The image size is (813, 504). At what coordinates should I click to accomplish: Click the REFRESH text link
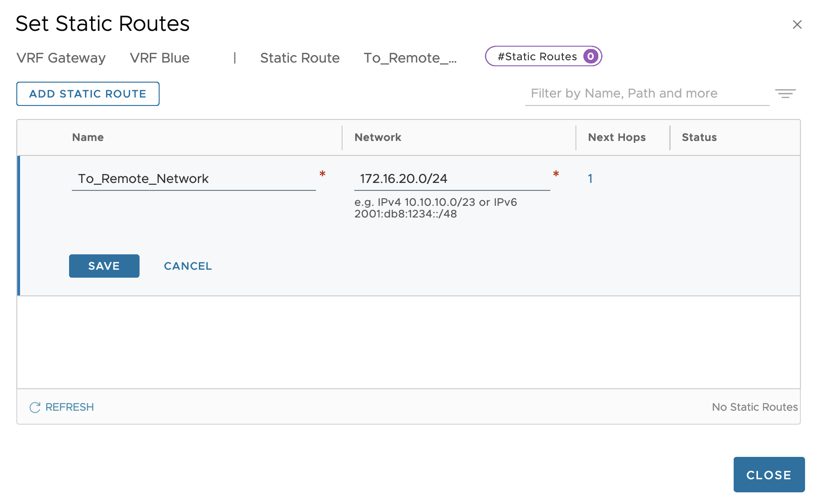point(70,407)
